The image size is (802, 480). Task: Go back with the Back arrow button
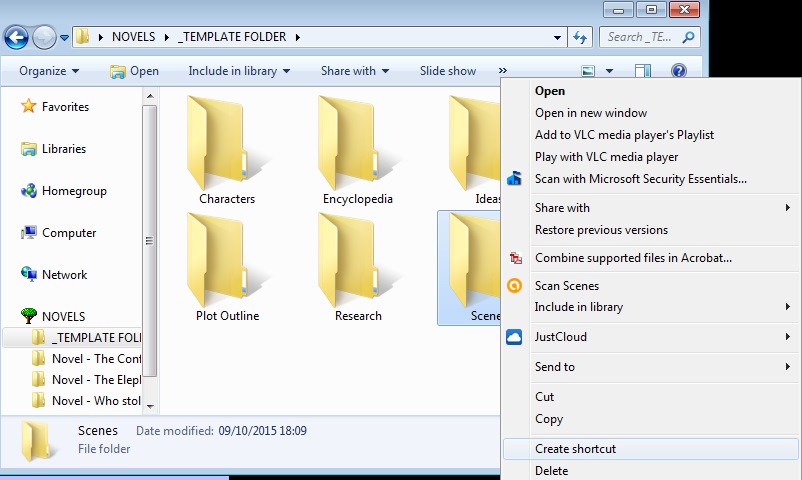[x=16, y=37]
